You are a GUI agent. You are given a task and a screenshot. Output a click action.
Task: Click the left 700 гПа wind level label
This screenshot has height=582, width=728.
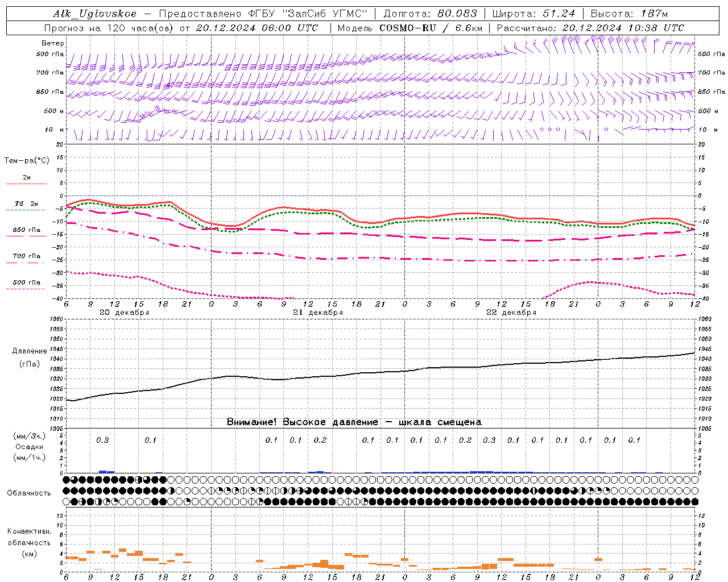(50, 73)
